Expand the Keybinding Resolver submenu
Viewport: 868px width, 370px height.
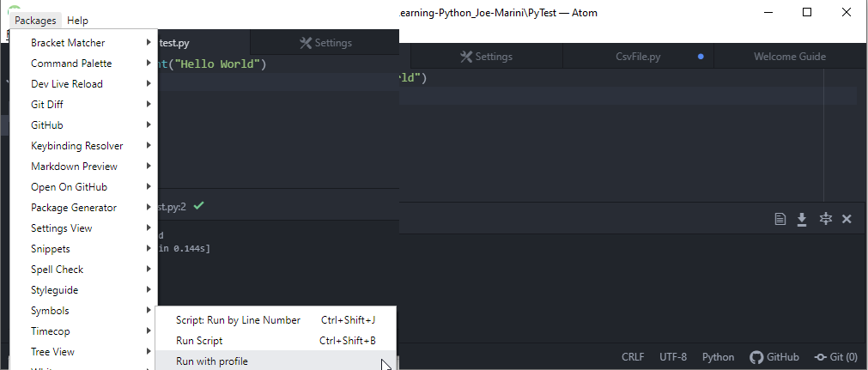[x=83, y=146]
